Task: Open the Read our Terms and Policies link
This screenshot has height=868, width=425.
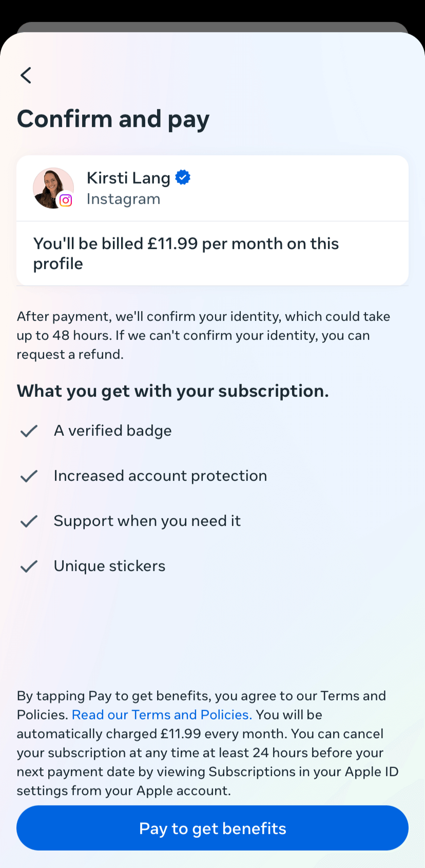Action: (162, 715)
